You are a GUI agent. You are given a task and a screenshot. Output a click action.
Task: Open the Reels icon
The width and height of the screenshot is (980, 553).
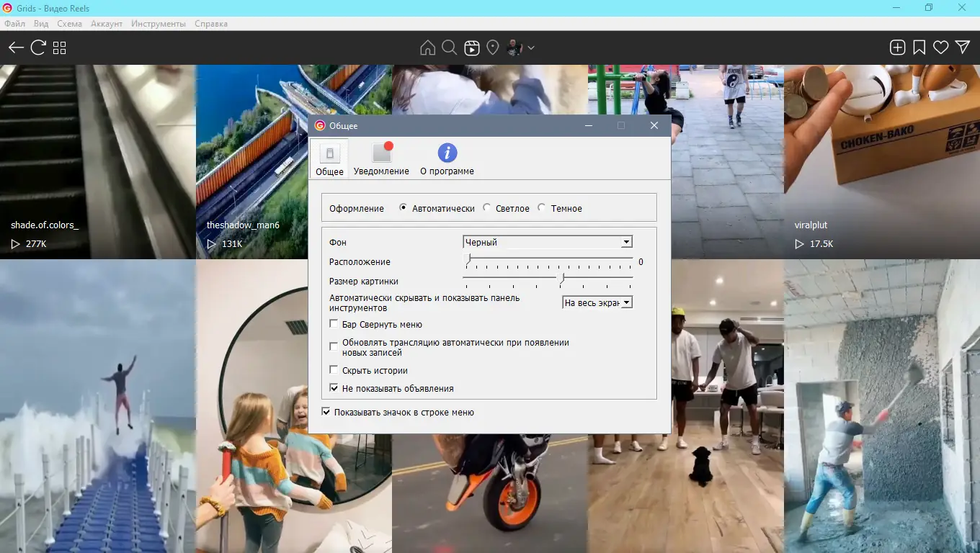point(471,48)
